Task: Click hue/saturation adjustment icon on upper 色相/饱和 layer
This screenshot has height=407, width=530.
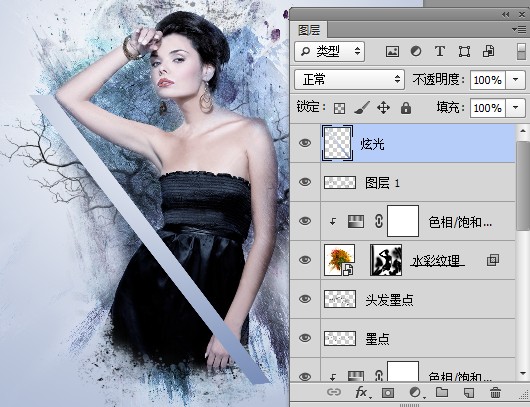Action: pos(356,221)
